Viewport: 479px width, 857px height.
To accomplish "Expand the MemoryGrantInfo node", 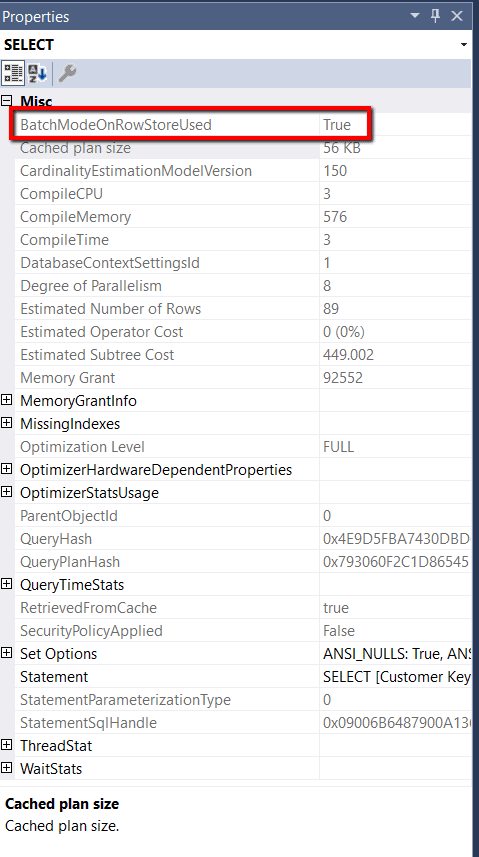I will [7, 400].
